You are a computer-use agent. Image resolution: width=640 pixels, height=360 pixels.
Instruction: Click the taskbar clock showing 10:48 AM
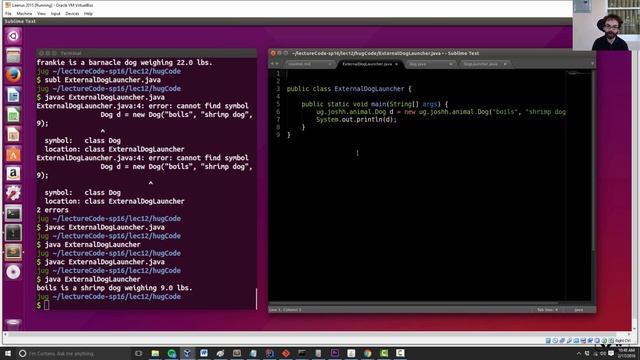627,353
